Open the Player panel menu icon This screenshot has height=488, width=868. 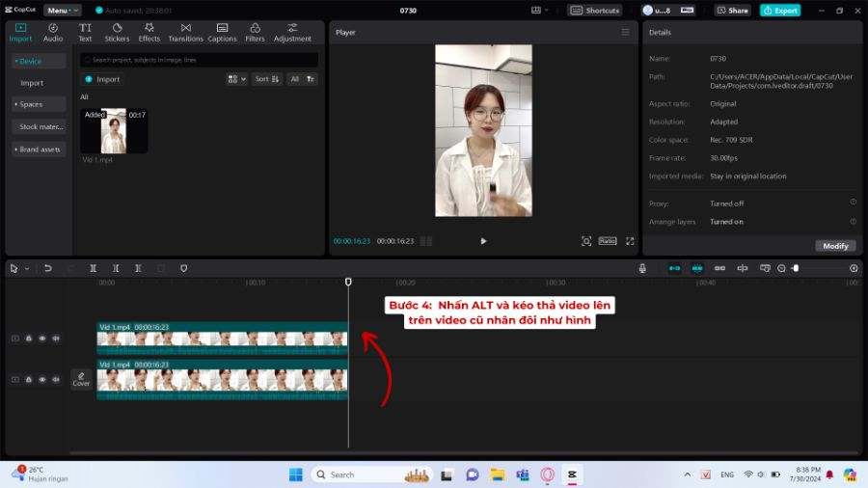(625, 32)
